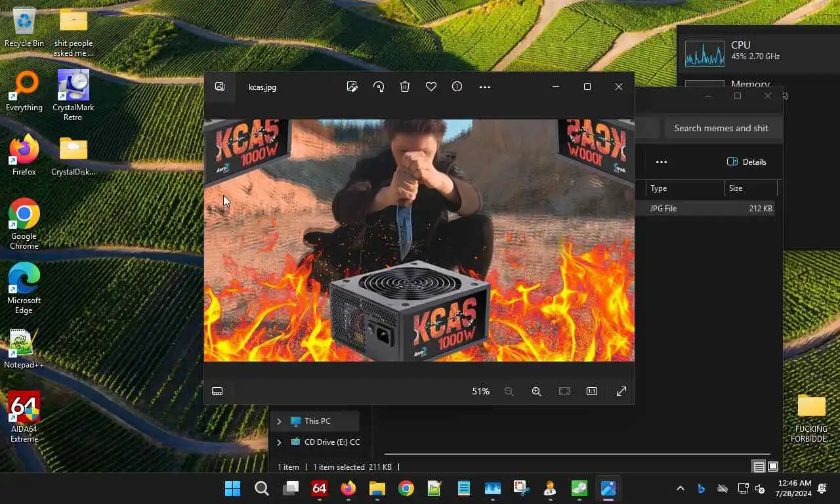Open the See more menu in File Explorer

pyautogui.click(x=661, y=162)
